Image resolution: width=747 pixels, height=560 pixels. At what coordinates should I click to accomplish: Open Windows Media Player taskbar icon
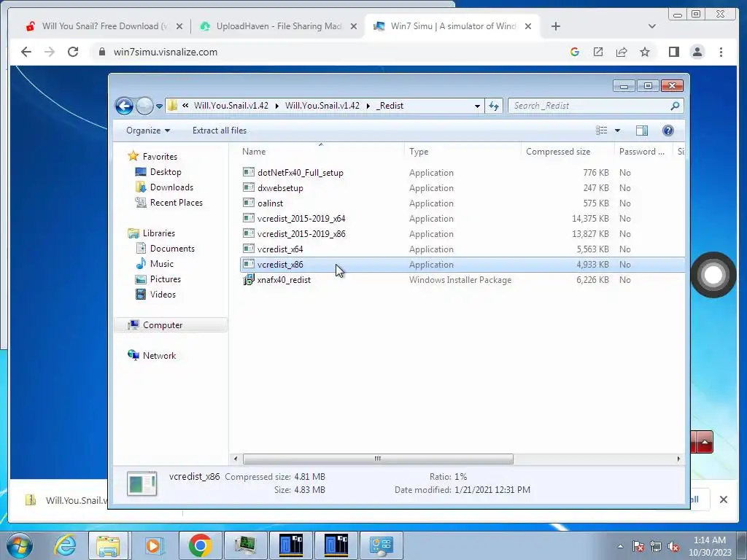[x=154, y=545]
